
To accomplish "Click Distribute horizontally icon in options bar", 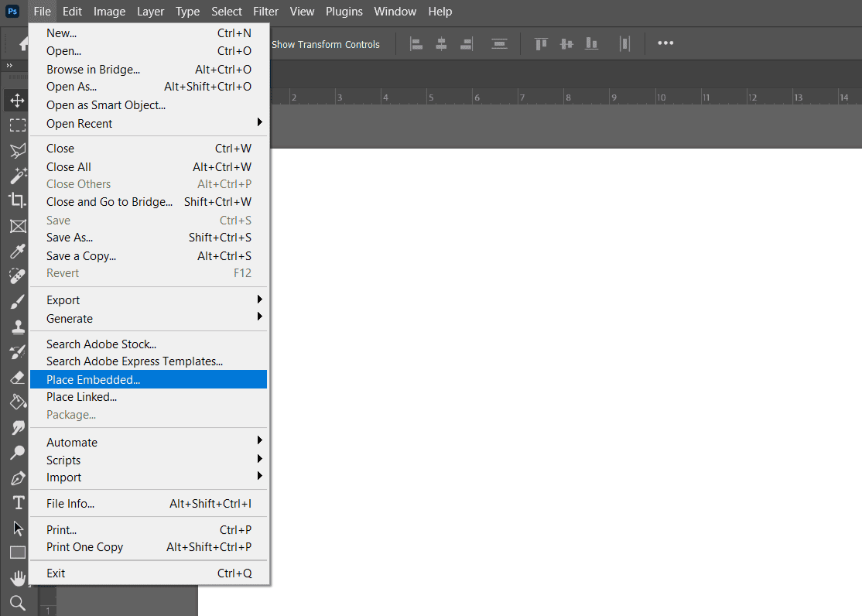I will click(624, 44).
